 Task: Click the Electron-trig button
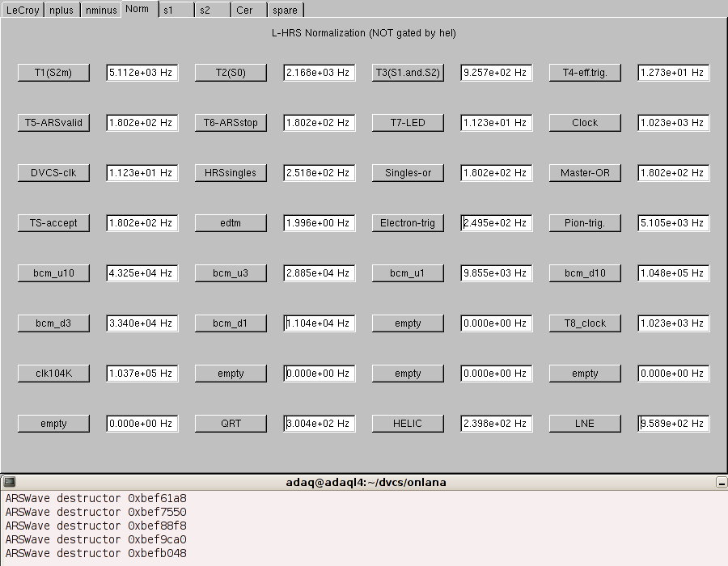pos(408,222)
